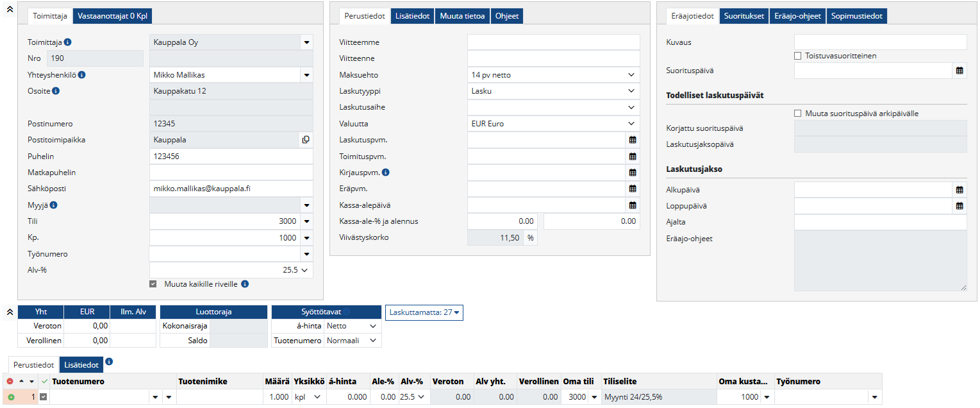Open the Loppupäivä calendar picker
The image size is (980, 408).
pos(959,206)
